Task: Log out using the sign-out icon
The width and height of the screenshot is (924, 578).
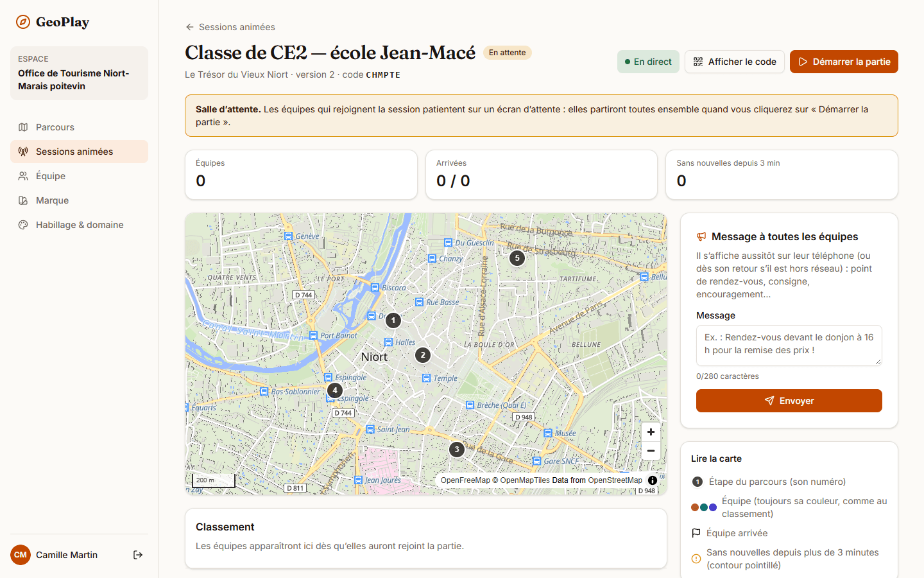Action: pyautogui.click(x=138, y=555)
